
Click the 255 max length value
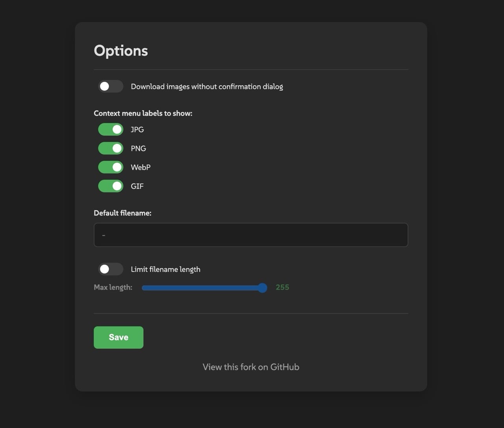coord(282,287)
